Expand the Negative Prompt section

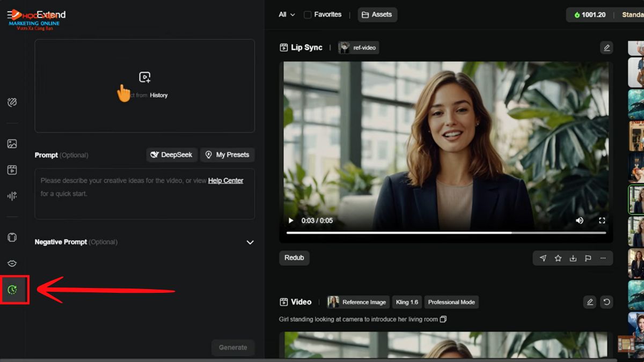point(250,242)
